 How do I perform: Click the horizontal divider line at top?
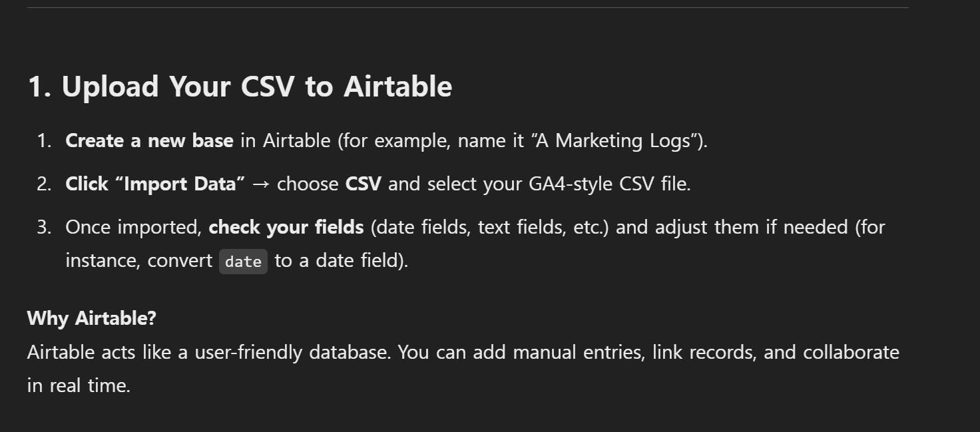468,8
